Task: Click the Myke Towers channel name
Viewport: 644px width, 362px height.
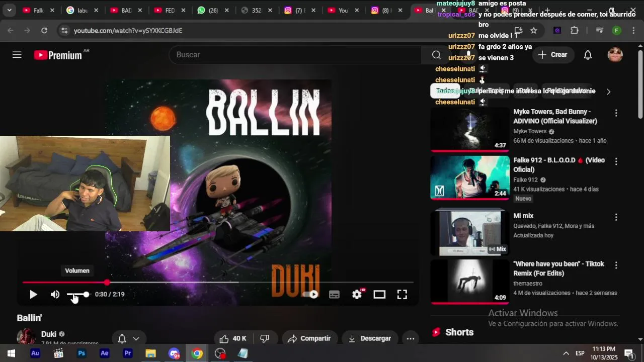Action: click(x=530, y=131)
